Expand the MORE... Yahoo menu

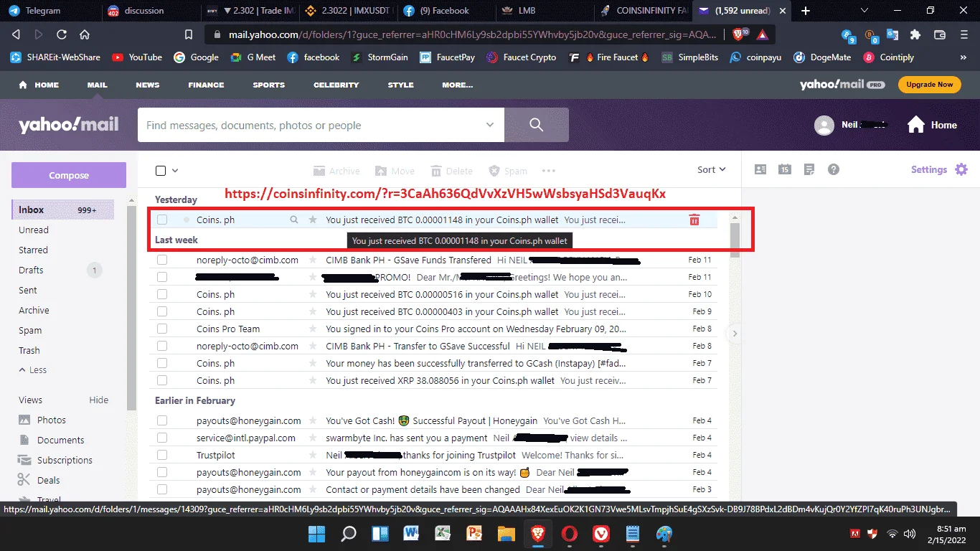(458, 85)
